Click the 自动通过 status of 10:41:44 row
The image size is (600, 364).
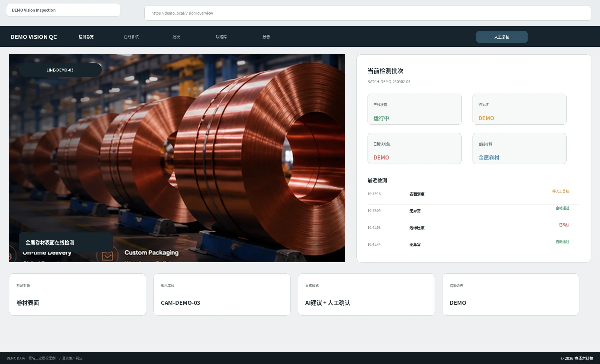pyautogui.click(x=562, y=242)
